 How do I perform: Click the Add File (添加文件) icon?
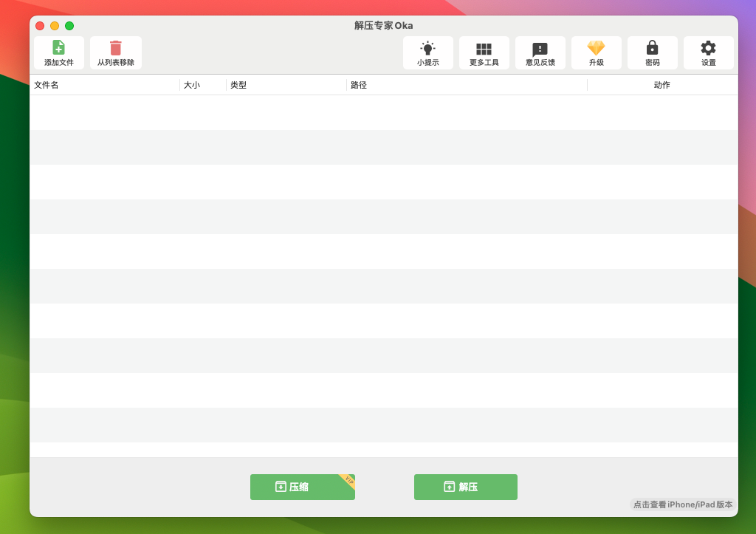(x=58, y=48)
